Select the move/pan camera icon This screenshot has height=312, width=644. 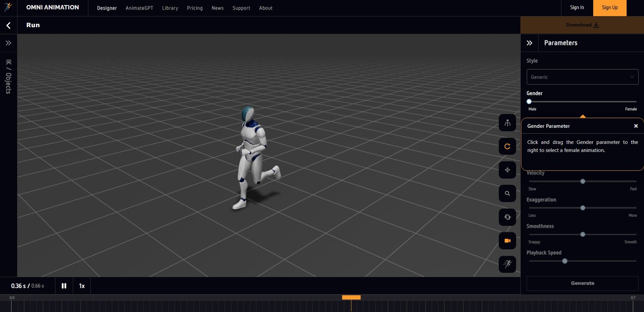507,170
